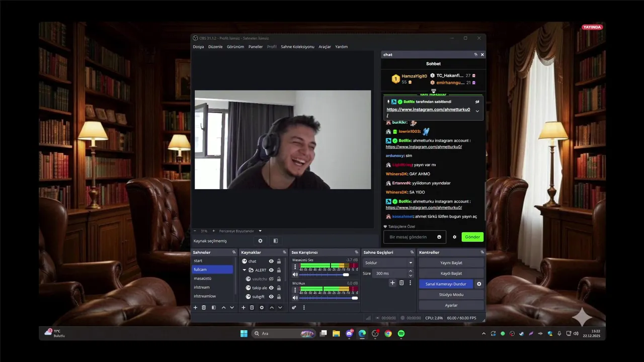Screen dimensions: 644x362
Task: Toggle visibility of chat source
Action: coord(271,261)
